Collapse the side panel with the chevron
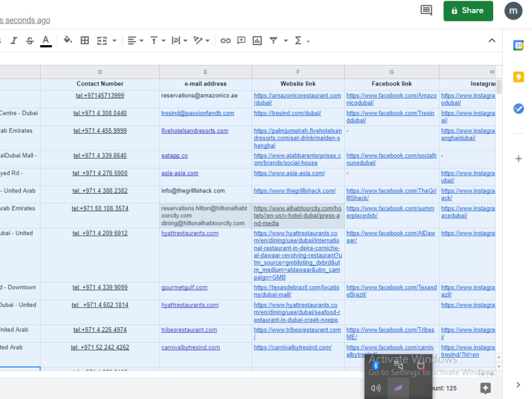 [518, 385]
